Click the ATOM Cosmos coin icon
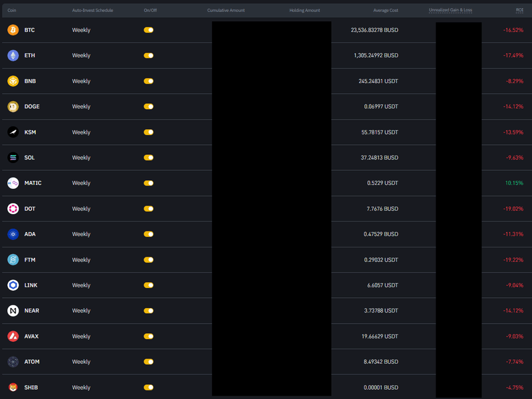The width and height of the screenshot is (532, 399). pyautogui.click(x=13, y=362)
